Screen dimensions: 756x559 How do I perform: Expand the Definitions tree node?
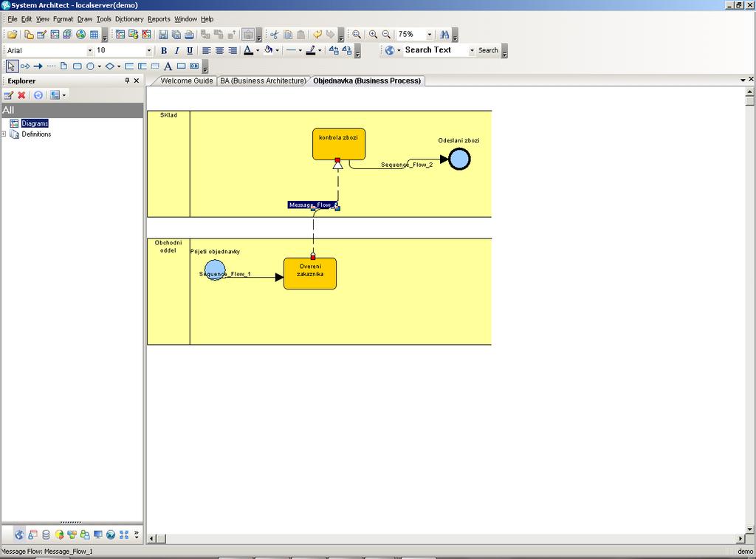(4, 134)
